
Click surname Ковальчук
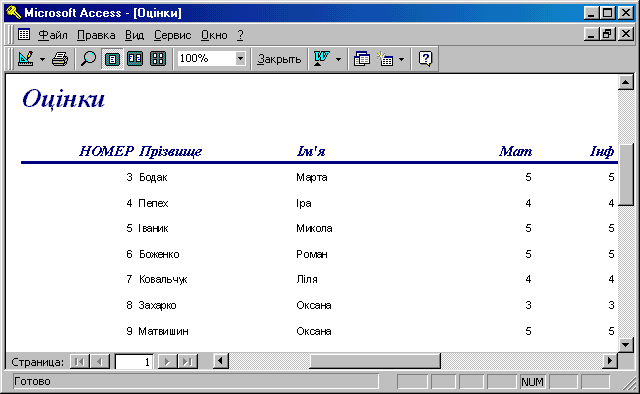tap(163, 280)
